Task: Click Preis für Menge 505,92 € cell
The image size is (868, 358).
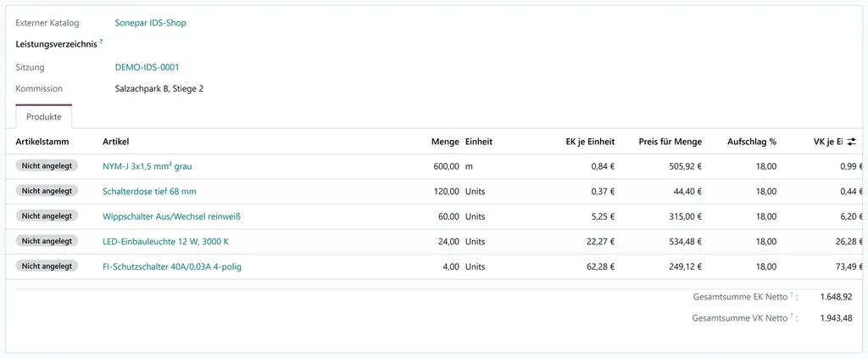Action: [x=685, y=165]
